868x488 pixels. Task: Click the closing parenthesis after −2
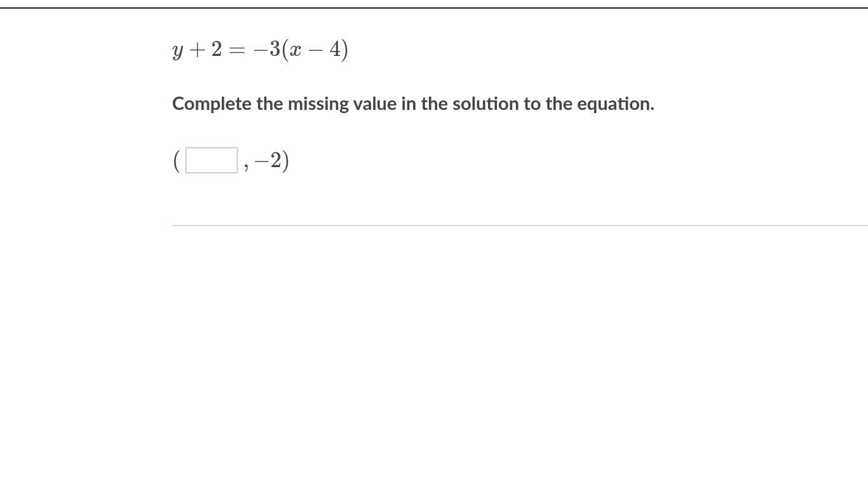coord(286,161)
